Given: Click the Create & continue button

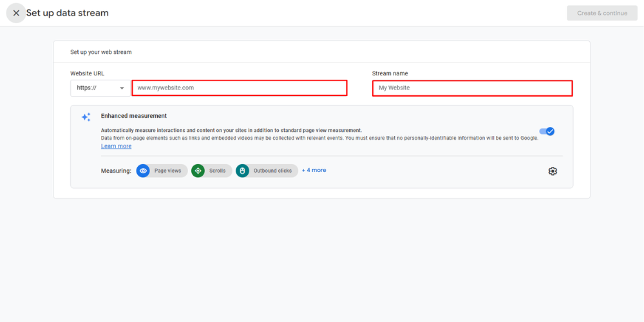Looking at the screenshot, I should tap(602, 13).
